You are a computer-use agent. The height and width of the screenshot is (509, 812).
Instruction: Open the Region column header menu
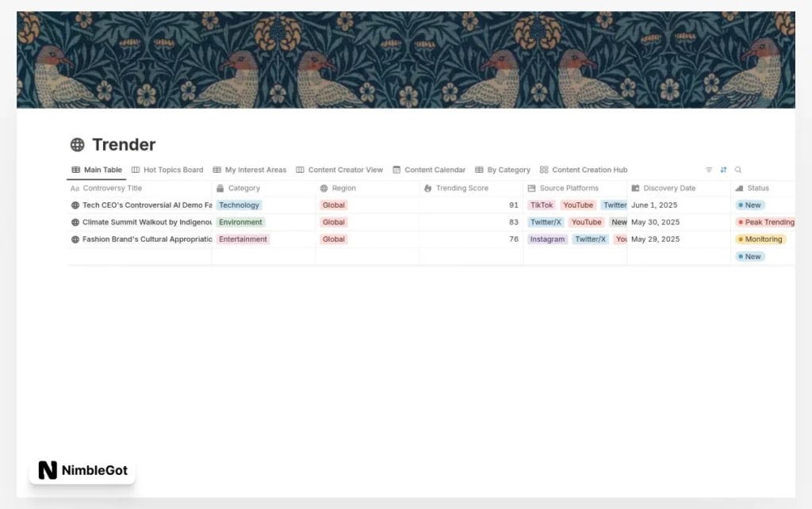(x=368, y=188)
